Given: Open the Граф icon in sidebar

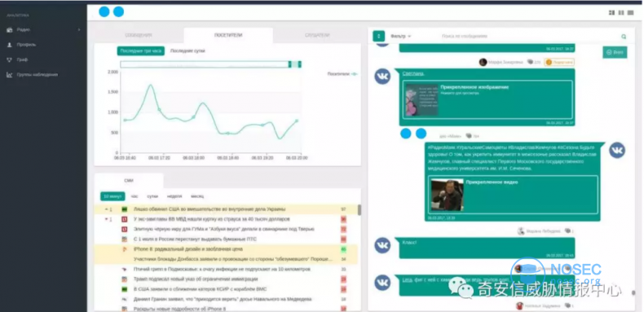Looking at the screenshot, I should pyautogui.click(x=10, y=59).
